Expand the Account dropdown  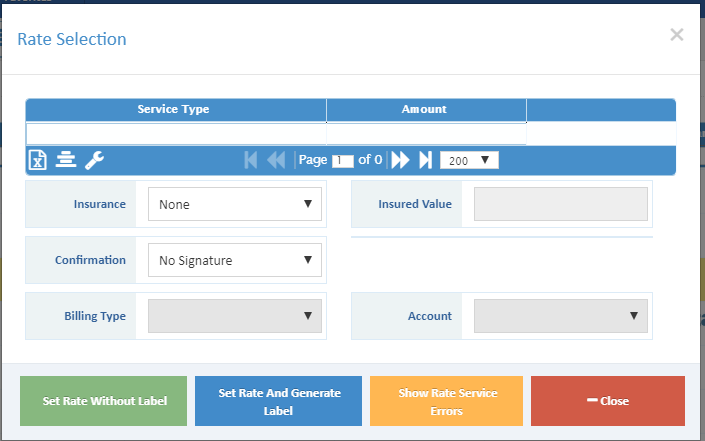561,316
